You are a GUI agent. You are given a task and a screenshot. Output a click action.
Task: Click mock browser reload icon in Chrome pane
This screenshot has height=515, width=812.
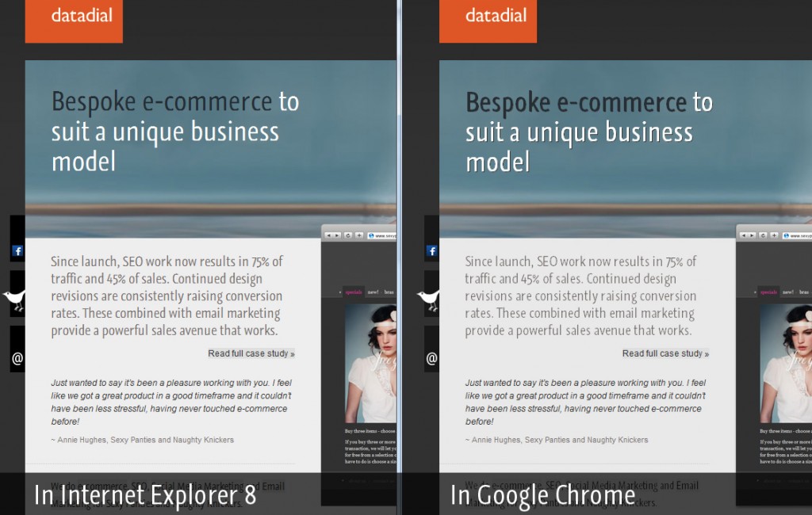762,235
